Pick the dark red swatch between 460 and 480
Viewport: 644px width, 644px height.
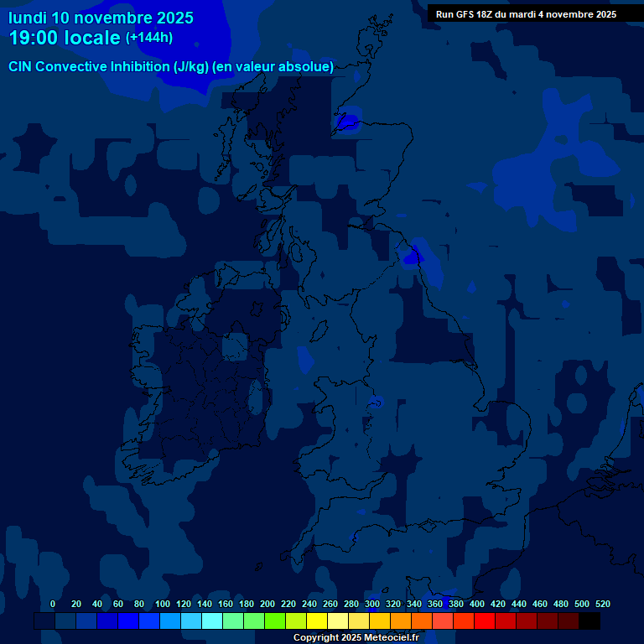point(547,621)
